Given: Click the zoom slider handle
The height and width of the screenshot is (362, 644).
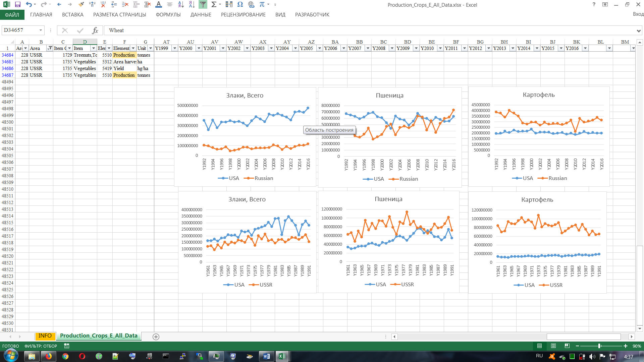Looking at the screenshot, I should [x=599, y=346].
